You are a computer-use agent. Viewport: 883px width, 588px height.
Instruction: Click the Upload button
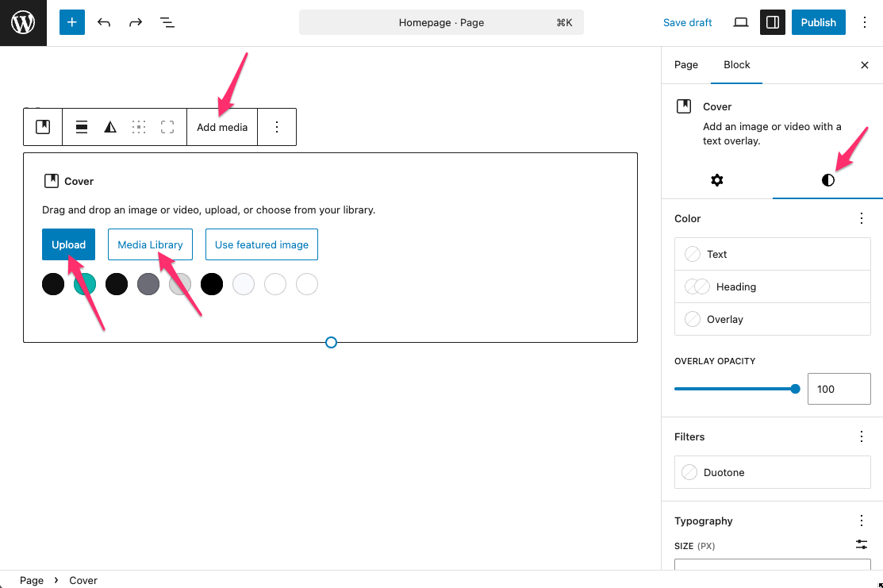(69, 244)
